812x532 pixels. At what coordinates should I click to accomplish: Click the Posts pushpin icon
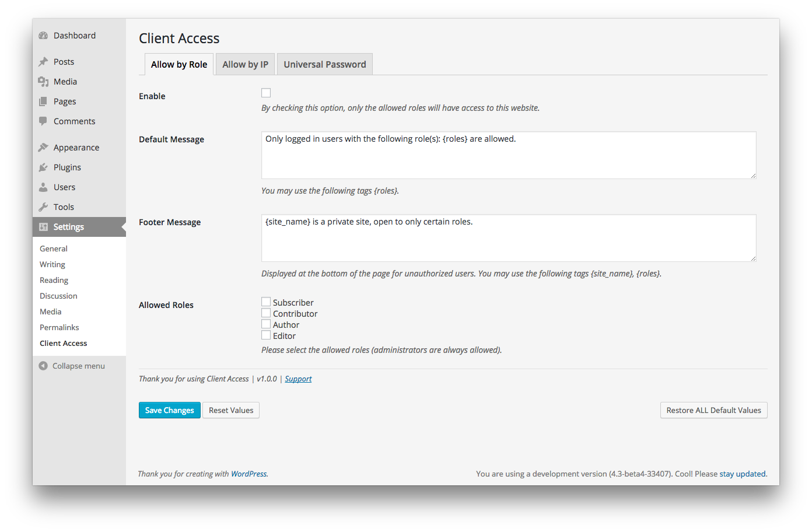43,62
